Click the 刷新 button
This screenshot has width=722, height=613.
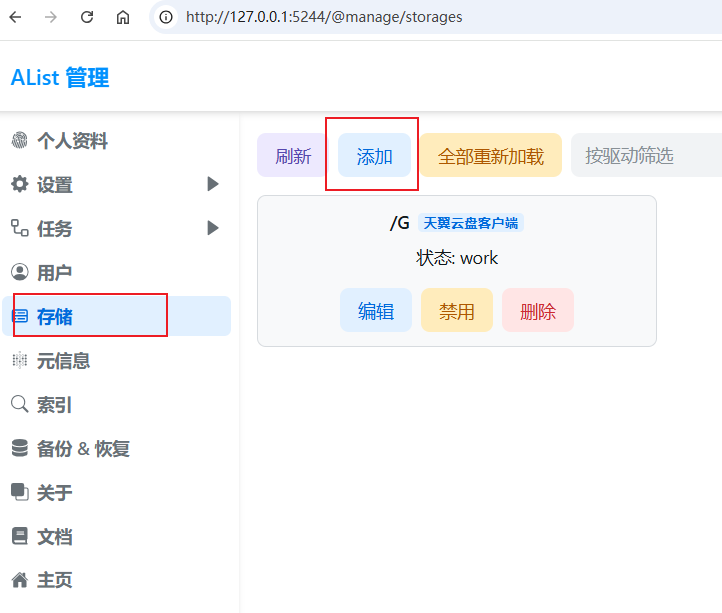293,155
